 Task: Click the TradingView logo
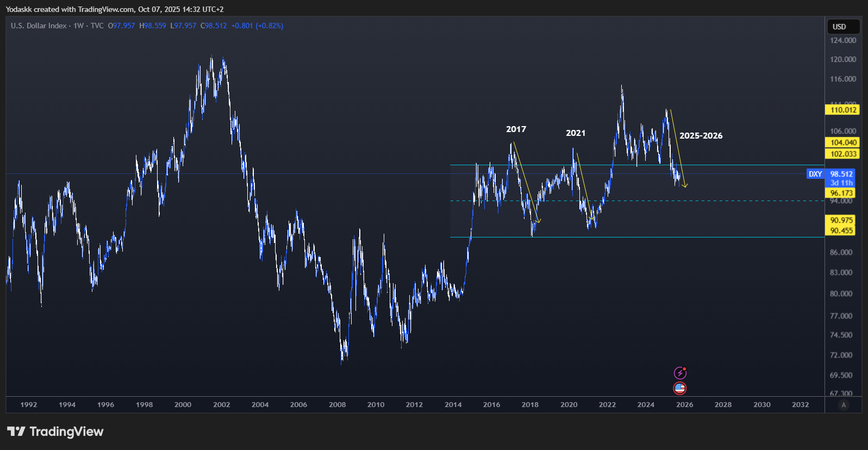pos(55,432)
